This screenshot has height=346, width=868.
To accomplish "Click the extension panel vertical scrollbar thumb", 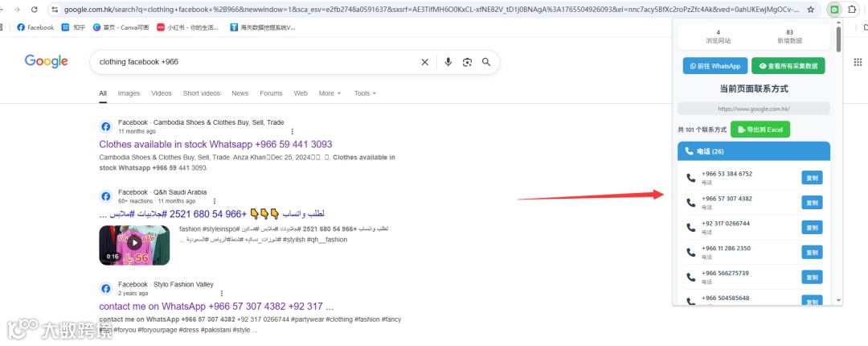I will [838, 39].
